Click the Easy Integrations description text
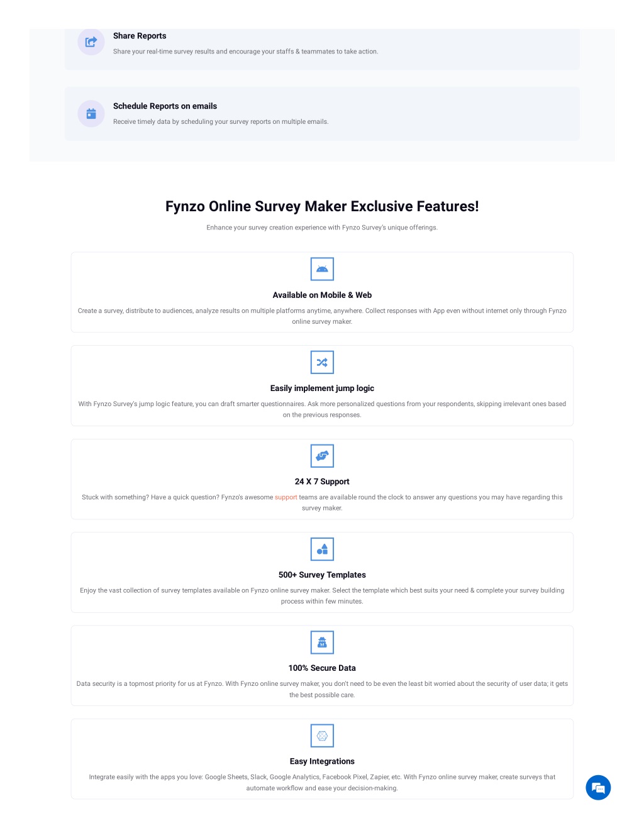Viewport: 644px width, 833px height. point(322,783)
